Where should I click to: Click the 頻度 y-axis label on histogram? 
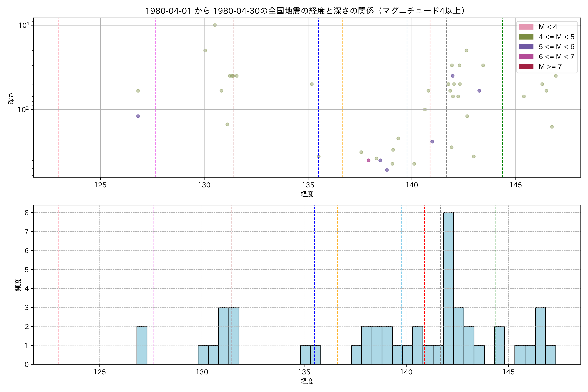(x=18, y=285)
